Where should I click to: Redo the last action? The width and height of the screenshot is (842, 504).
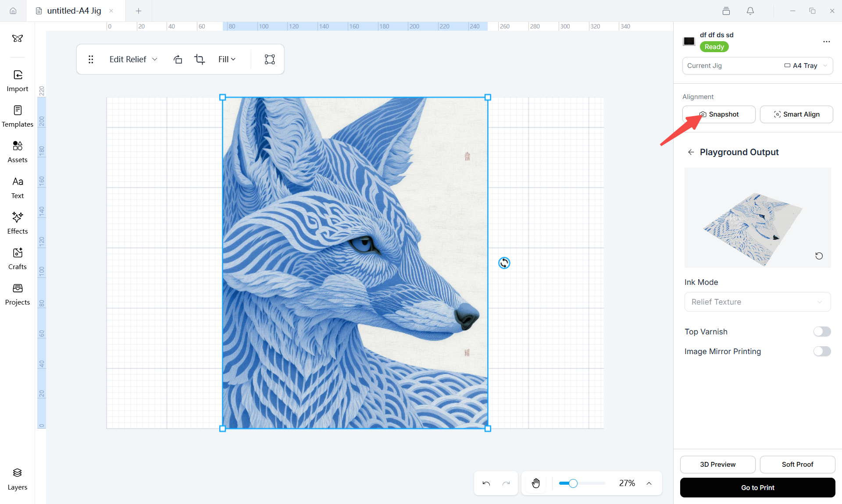[506, 483]
